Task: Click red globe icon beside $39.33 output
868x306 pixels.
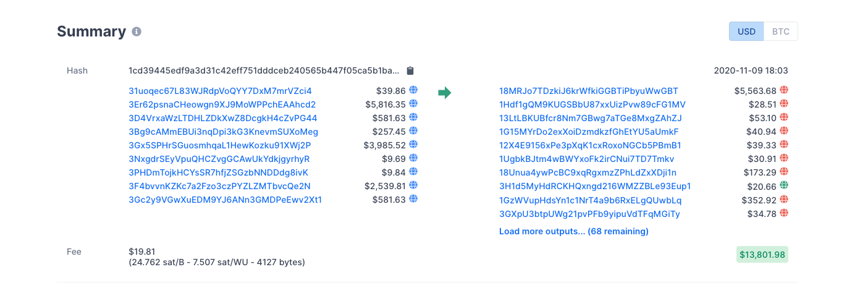Action: pyautogui.click(x=784, y=145)
